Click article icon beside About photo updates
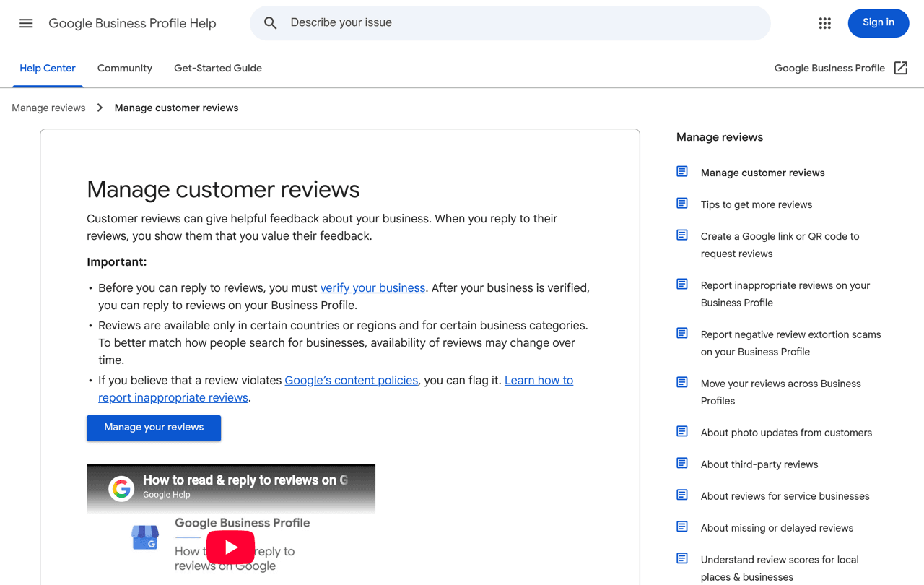924x585 pixels. [x=682, y=431]
